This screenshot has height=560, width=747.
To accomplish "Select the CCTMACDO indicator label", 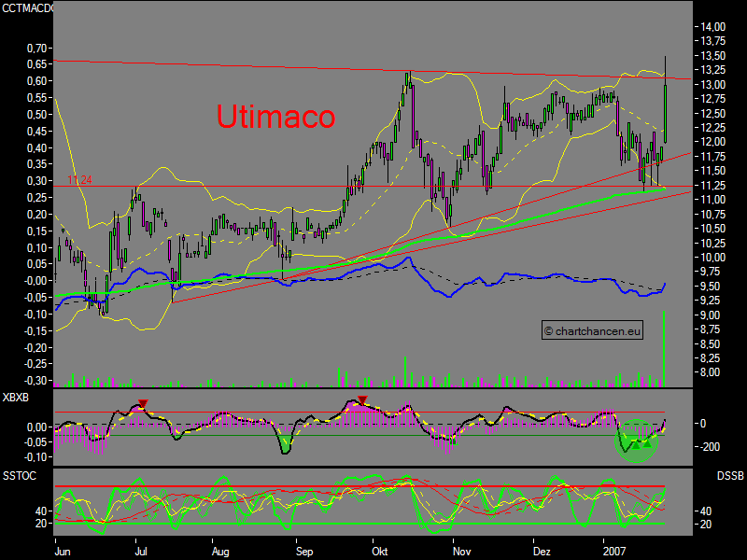I will pyautogui.click(x=25, y=7).
